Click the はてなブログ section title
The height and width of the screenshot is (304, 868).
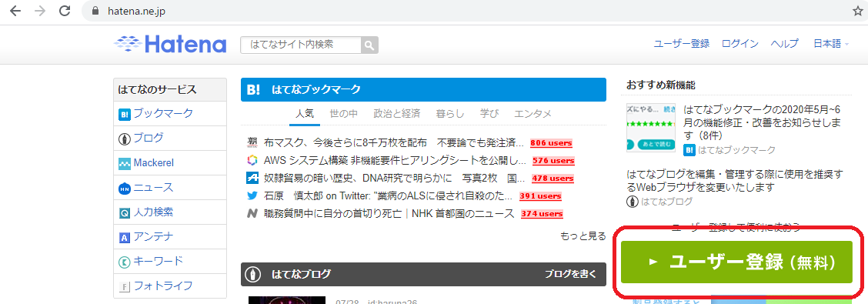(301, 274)
